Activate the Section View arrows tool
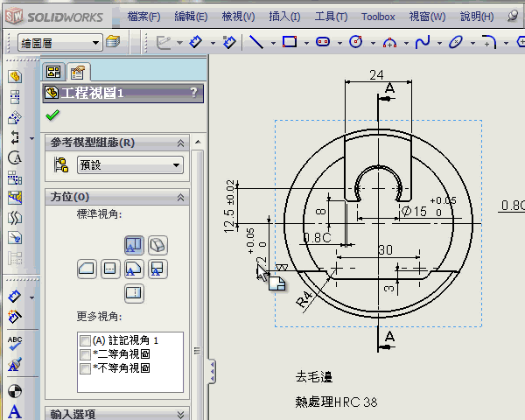Screen dimensions: 525x420 (x=15, y=137)
